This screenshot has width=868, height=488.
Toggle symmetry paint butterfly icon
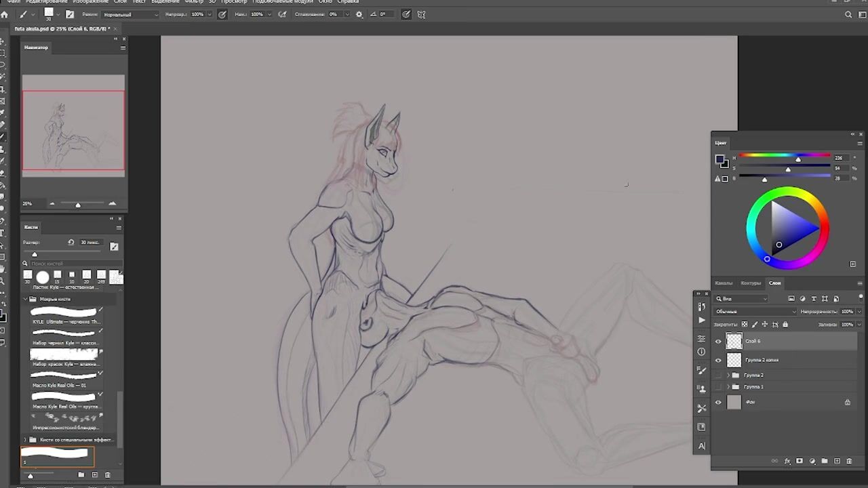click(x=421, y=14)
